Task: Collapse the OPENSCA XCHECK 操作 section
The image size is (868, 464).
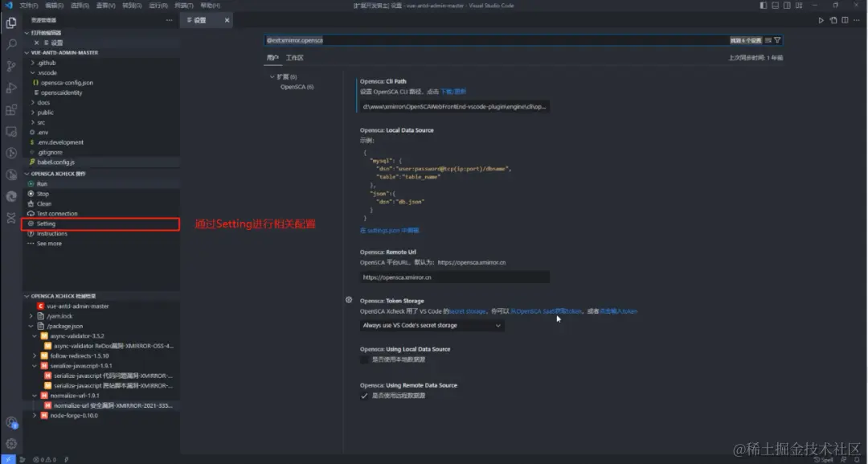Action: point(26,174)
